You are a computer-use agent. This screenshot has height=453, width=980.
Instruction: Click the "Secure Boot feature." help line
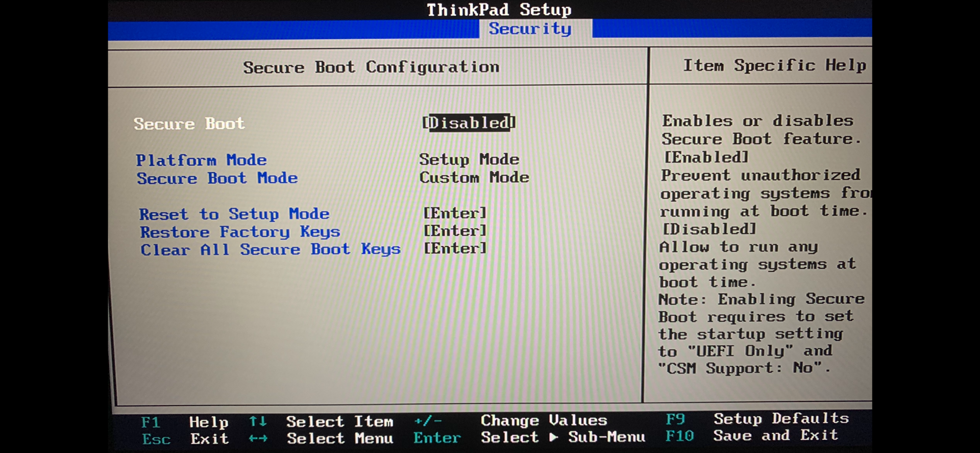point(762,139)
